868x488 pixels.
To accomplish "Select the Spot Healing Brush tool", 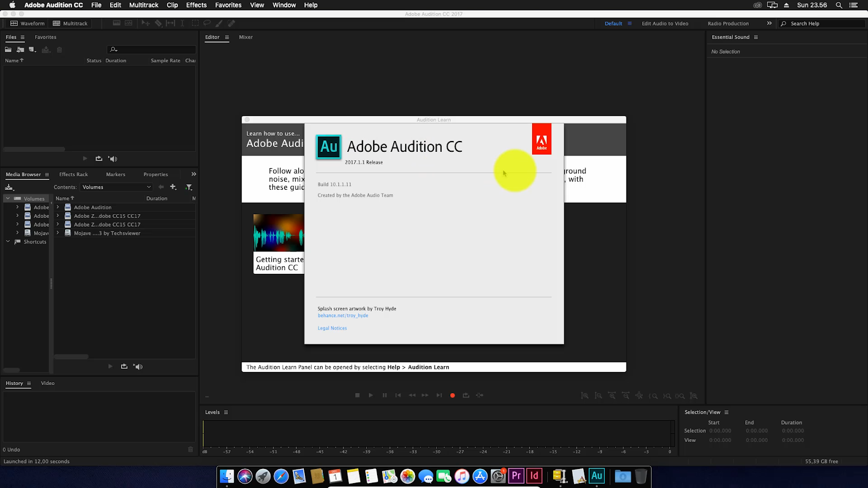I will coord(232,23).
